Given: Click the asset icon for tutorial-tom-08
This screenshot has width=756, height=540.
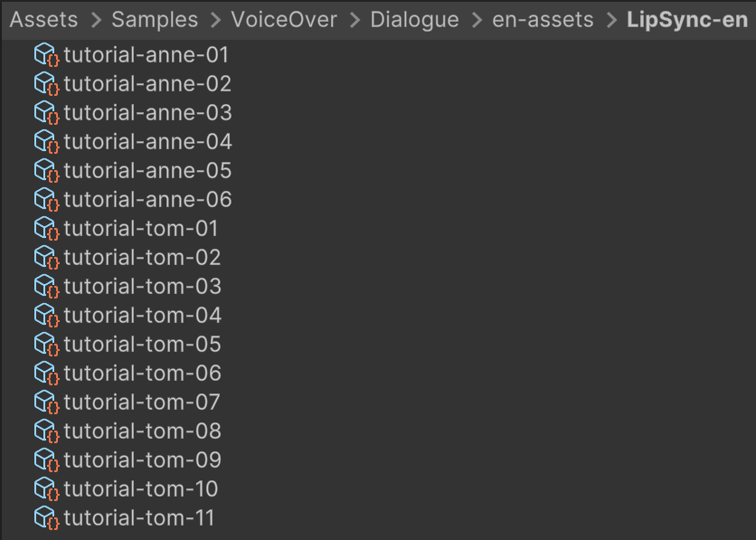Looking at the screenshot, I should (x=45, y=431).
